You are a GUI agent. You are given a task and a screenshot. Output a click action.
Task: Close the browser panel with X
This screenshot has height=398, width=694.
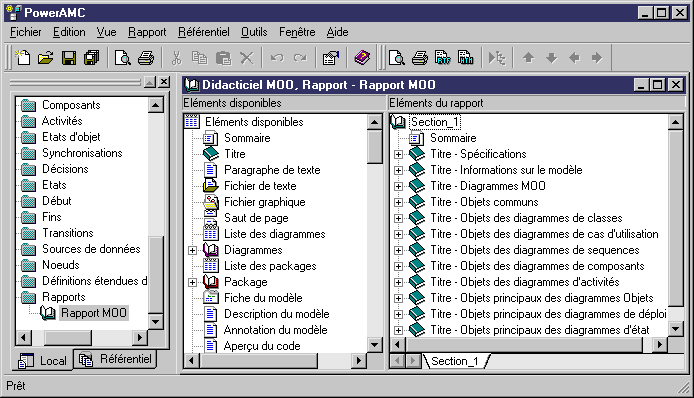(x=164, y=82)
